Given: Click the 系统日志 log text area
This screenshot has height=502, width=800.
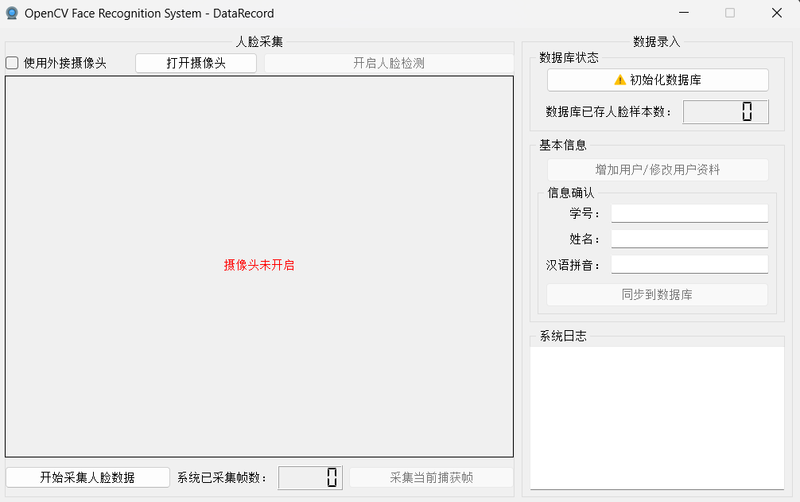Looking at the screenshot, I should click(657, 418).
